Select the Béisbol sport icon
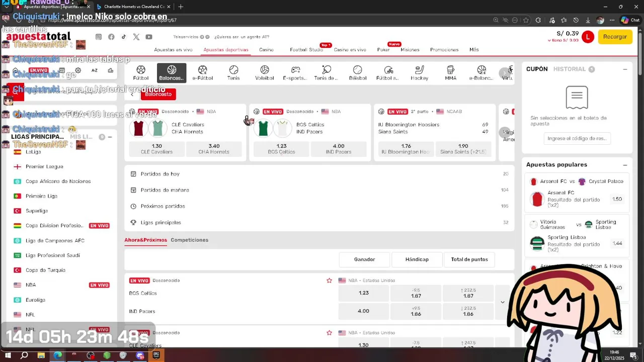 pos(357,73)
